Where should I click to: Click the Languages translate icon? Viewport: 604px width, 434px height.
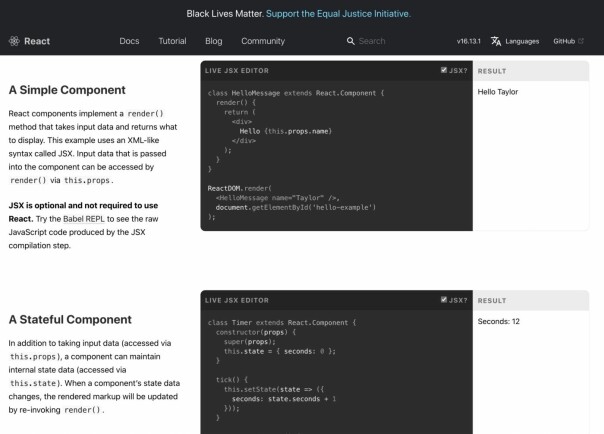coord(496,41)
